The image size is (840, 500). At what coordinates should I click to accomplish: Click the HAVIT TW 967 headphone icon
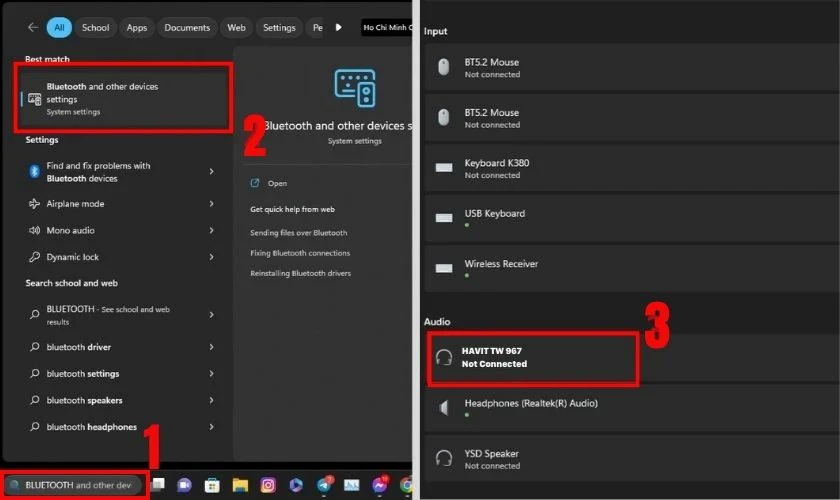click(x=445, y=357)
